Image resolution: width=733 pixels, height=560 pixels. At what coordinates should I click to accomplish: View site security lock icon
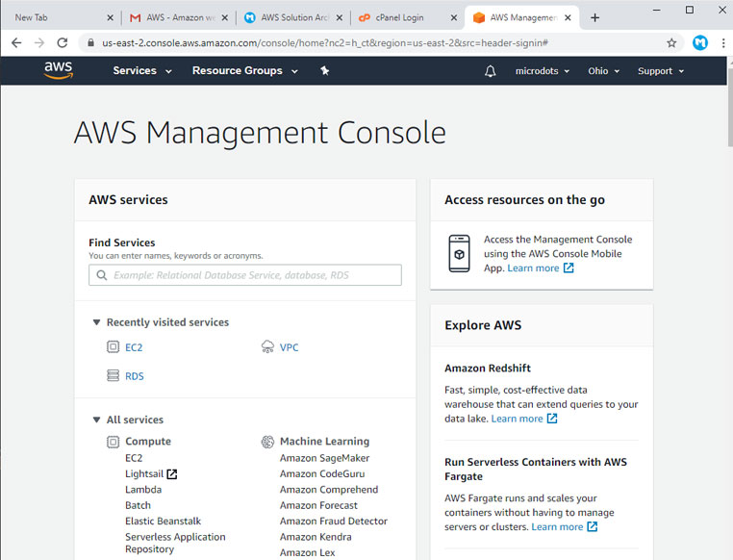tap(90, 43)
